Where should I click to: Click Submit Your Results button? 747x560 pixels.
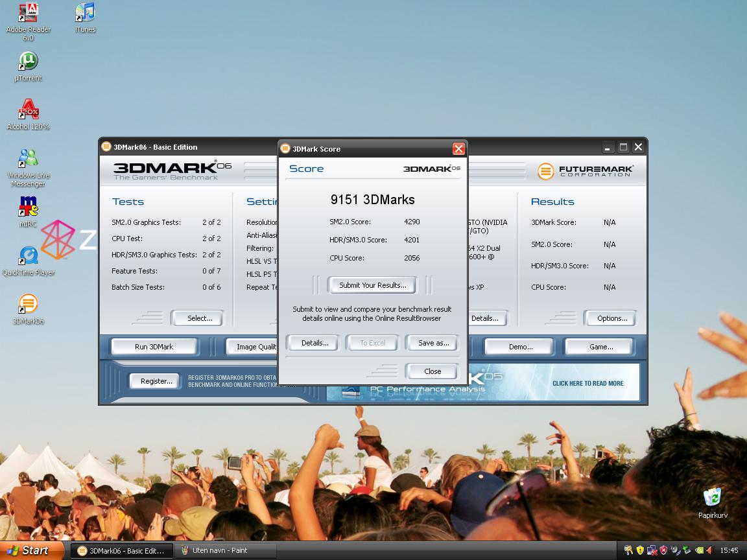coord(373,285)
